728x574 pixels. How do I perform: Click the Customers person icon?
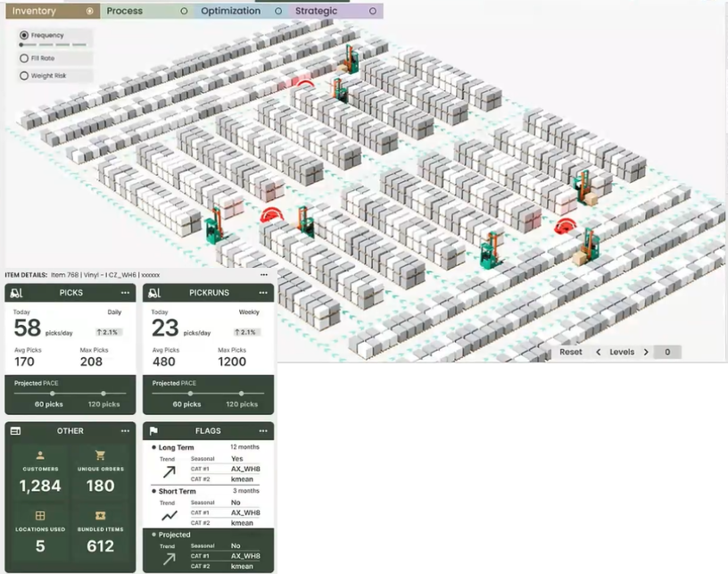[40, 455]
